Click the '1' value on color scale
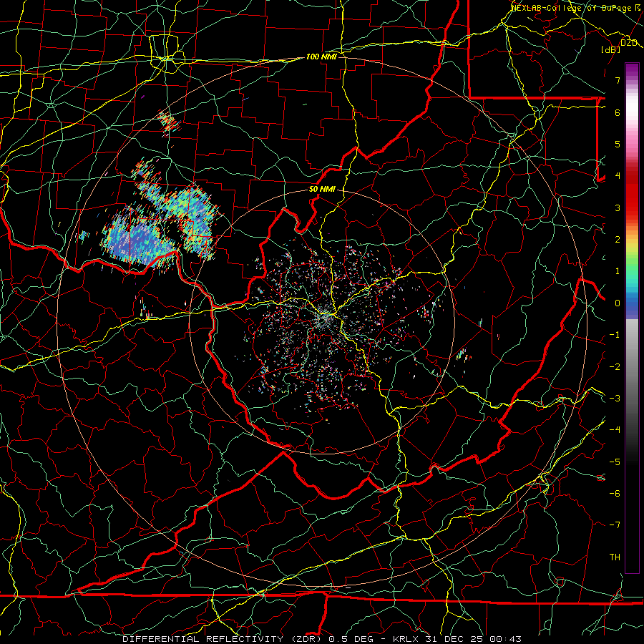Screen dimensions: 644x644 click(x=618, y=271)
